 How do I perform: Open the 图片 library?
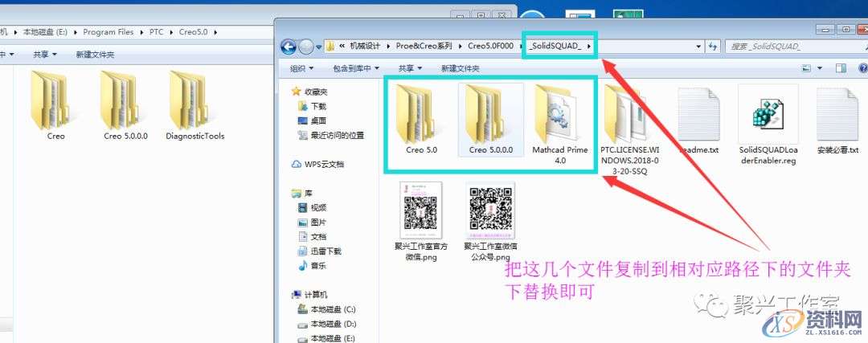(x=313, y=222)
